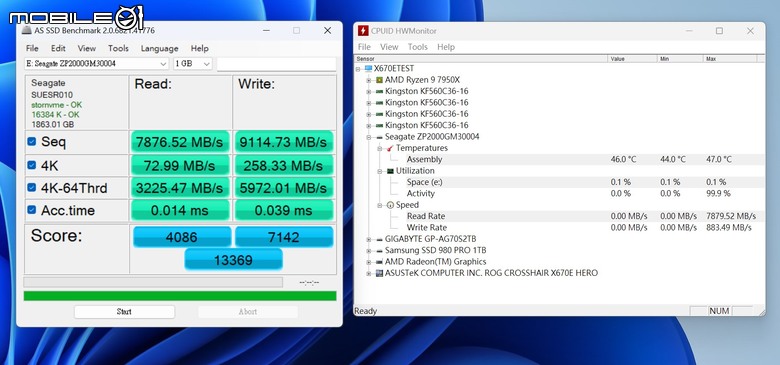Uncheck the Acc.time test checkbox
The height and width of the screenshot is (365, 780).
point(32,210)
